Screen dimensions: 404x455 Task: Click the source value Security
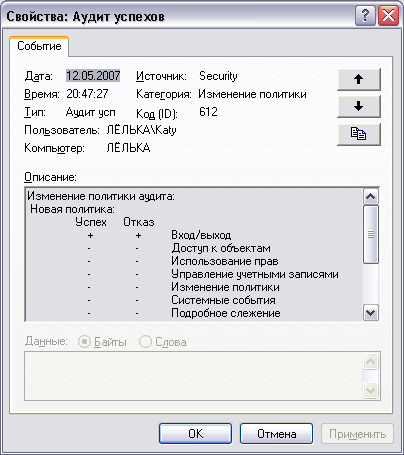pyautogui.click(x=218, y=76)
